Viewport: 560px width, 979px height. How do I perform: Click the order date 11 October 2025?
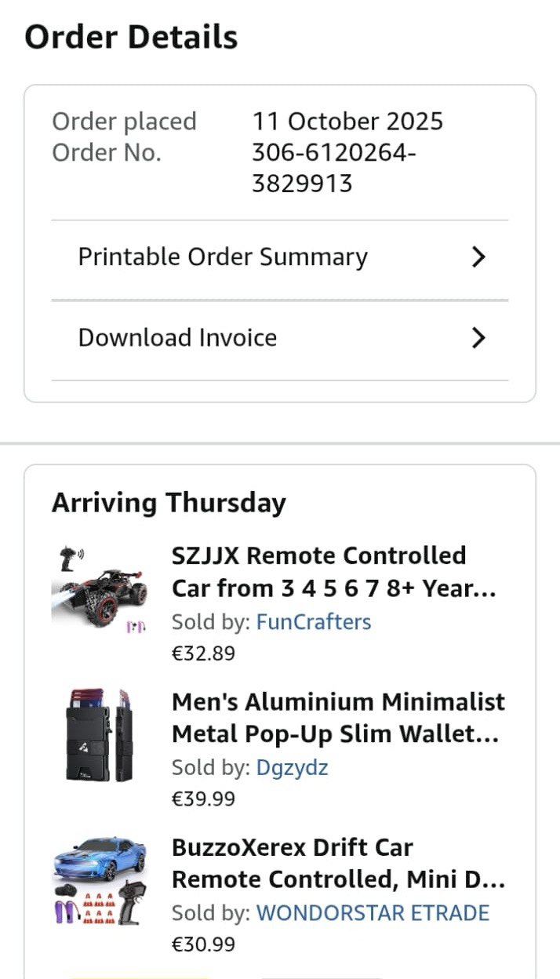click(347, 122)
